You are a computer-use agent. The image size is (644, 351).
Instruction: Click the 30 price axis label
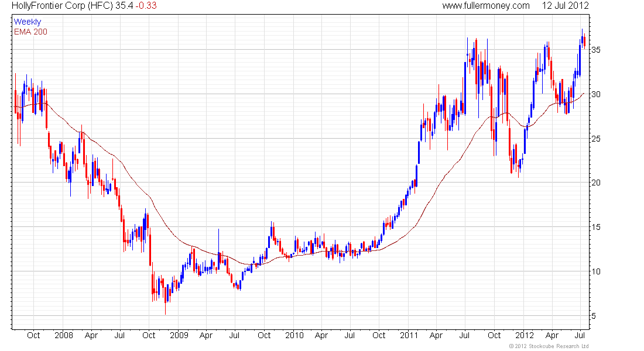[x=595, y=94]
